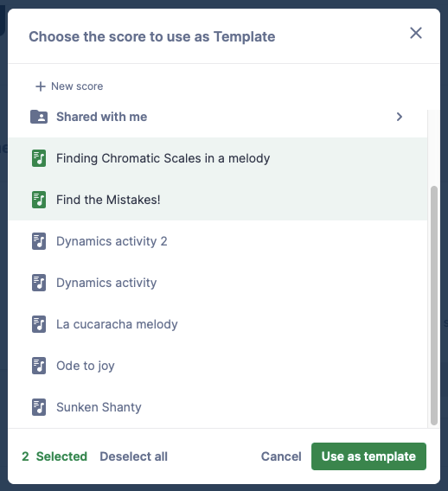Screen dimensions: 448x491
Task: Click the score icon next to Dynamics activity
Action: coord(39,283)
